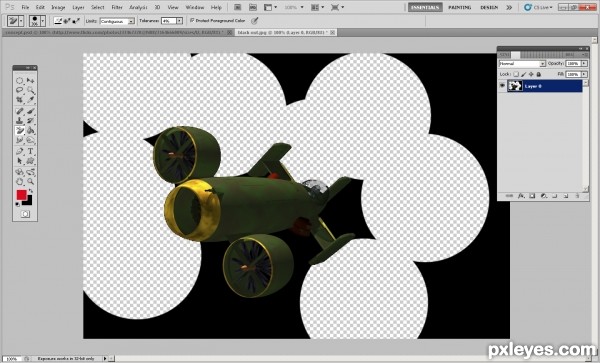Open the Filter menu
The image size is (600, 363).
tap(117, 7)
